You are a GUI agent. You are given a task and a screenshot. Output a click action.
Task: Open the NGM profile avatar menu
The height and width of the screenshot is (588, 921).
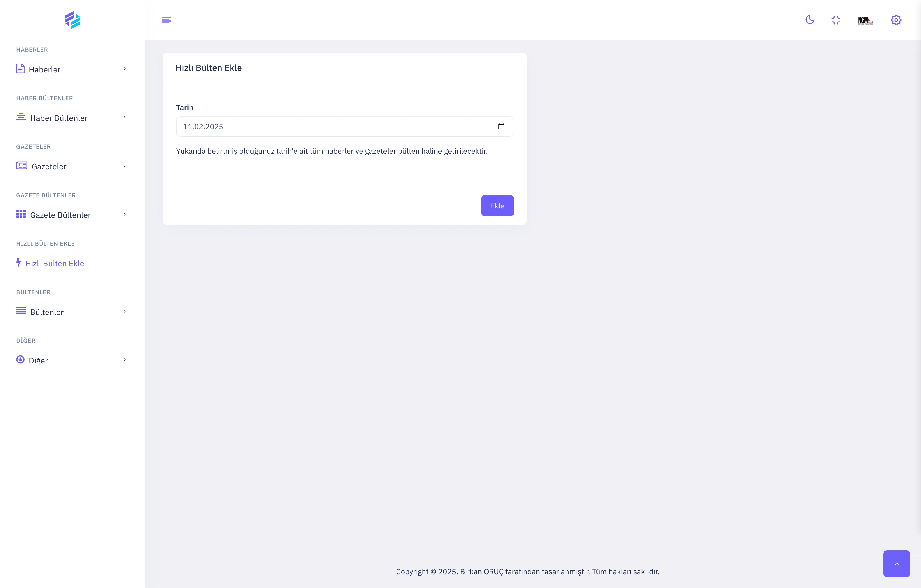click(865, 20)
